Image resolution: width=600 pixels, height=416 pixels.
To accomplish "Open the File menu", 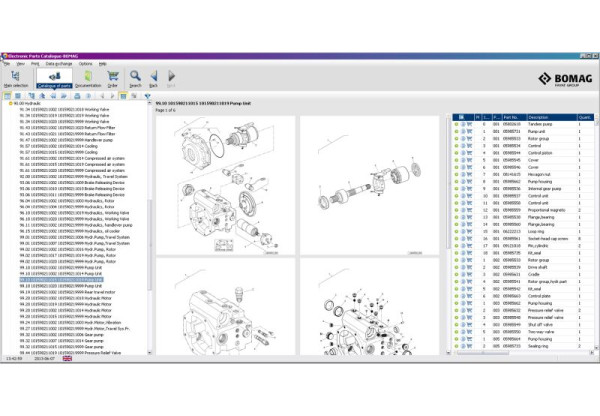I will 8,63.
